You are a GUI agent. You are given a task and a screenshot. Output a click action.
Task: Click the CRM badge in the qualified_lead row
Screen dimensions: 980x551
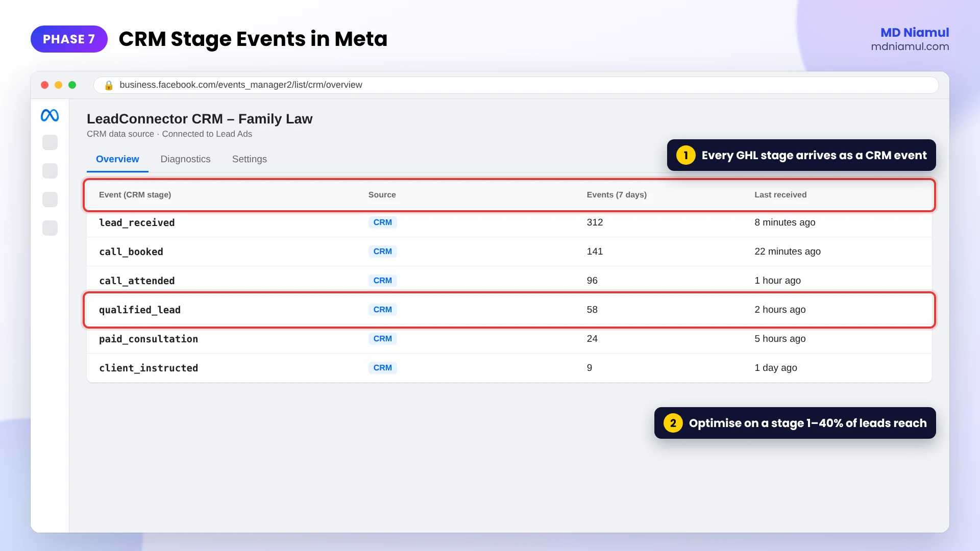(x=383, y=310)
